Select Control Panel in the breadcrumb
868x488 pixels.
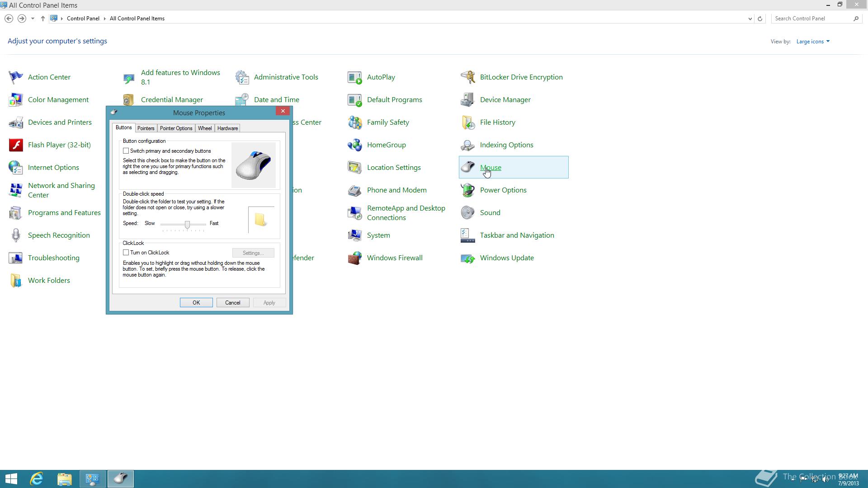click(x=83, y=19)
